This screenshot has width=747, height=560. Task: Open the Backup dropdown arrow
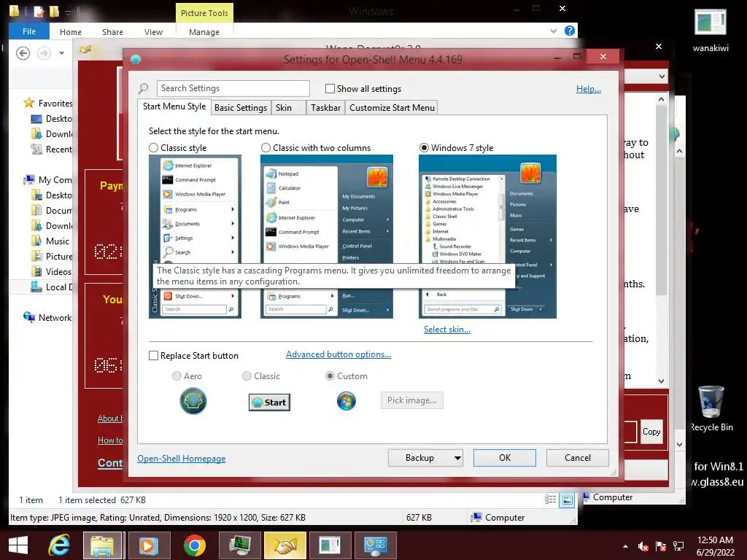[x=457, y=458]
